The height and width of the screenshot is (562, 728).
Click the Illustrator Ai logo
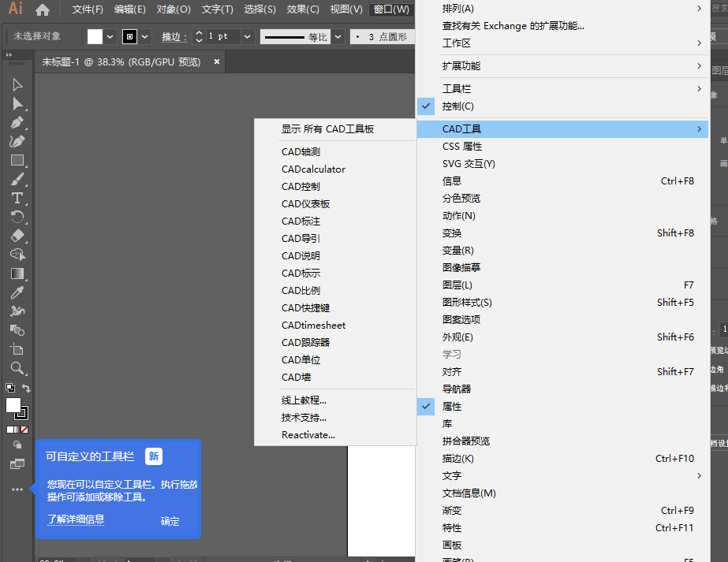[x=15, y=9]
